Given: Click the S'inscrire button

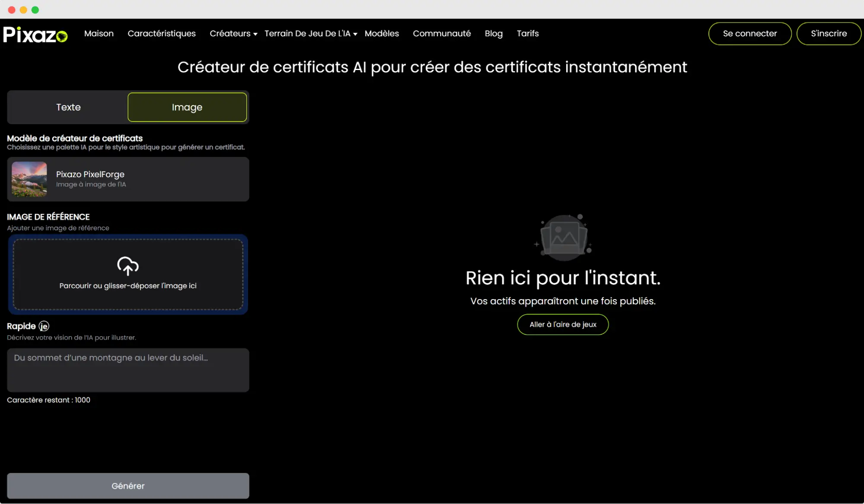Looking at the screenshot, I should (x=828, y=34).
